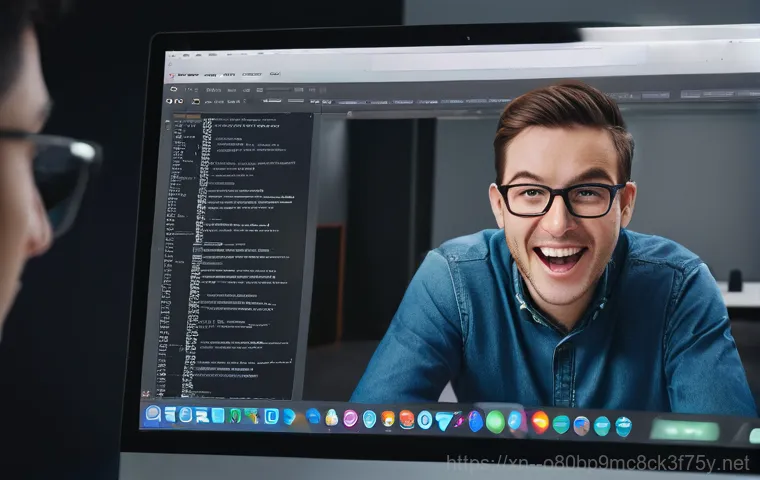Open the solid green circle dock icon
The height and width of the screenshot is (480, 760).
click(495, 422)
